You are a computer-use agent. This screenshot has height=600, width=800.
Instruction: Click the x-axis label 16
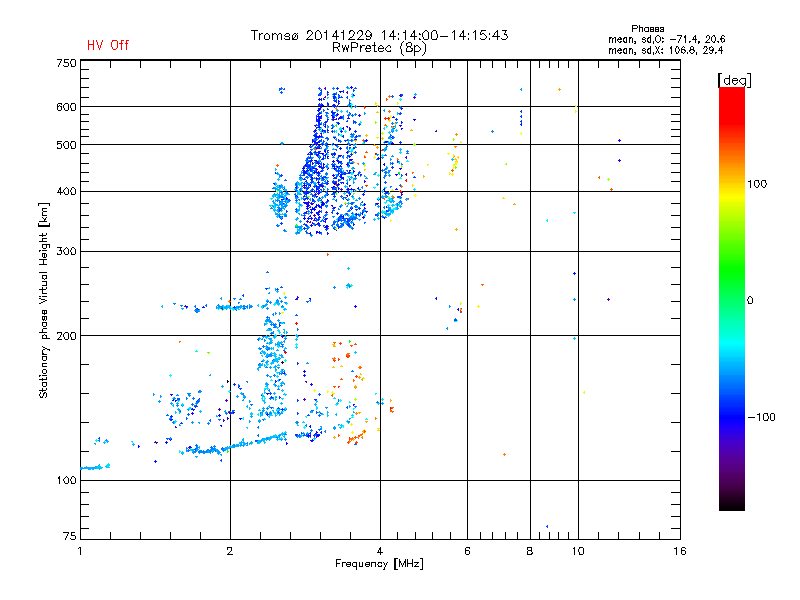click(680, 551)
